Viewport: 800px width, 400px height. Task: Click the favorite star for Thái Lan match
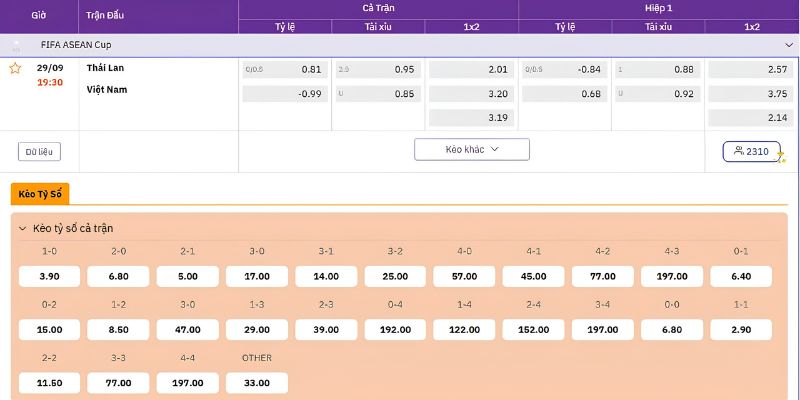pos(15,68)
